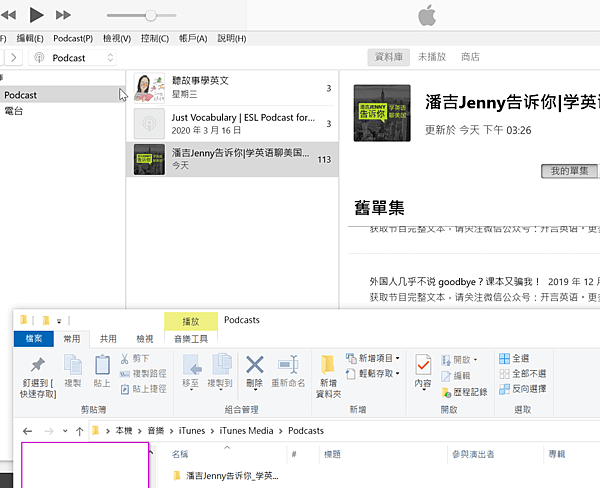Screen dimensions: 600x488
Task: Click the Explorer up-one-level arrow
Action: pos(80,431)
